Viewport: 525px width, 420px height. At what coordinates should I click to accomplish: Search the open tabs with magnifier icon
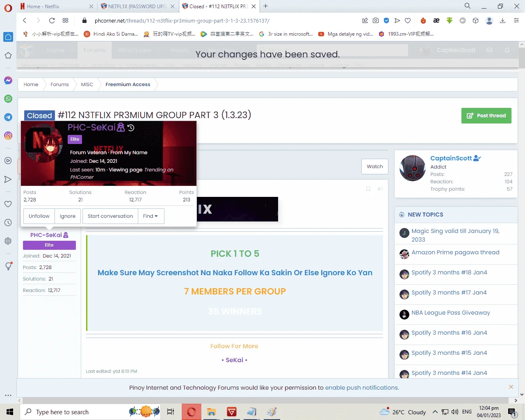pos(468,6)
